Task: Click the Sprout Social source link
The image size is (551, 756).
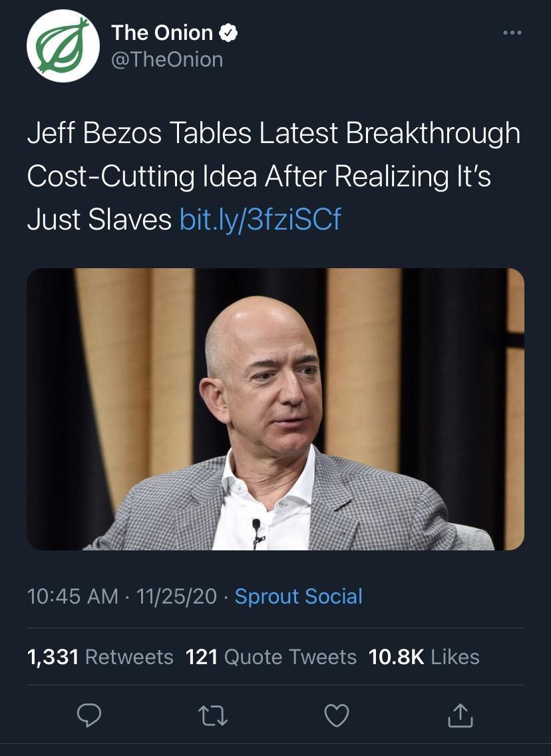Action: click(x=297, y=597)
